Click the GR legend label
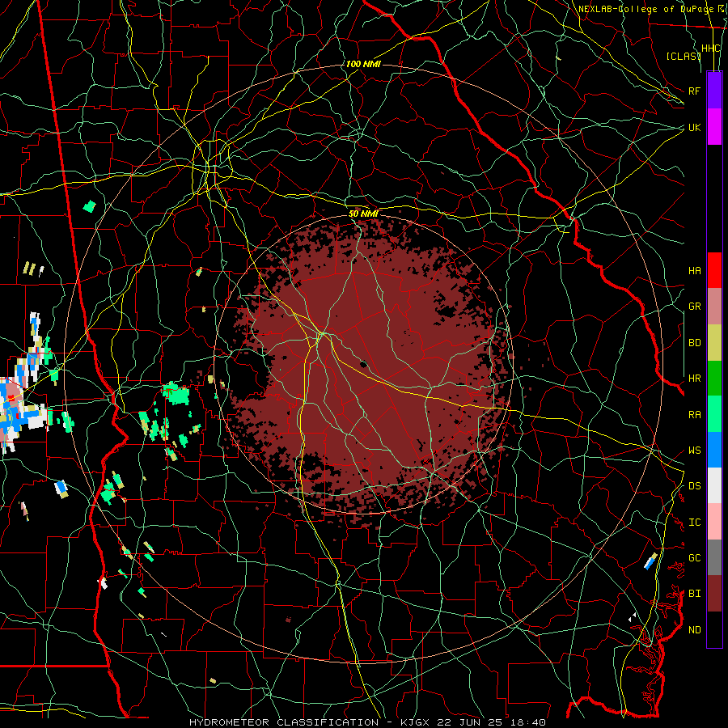728x728 pixels. pyautogui.click(x=694, y=307)
